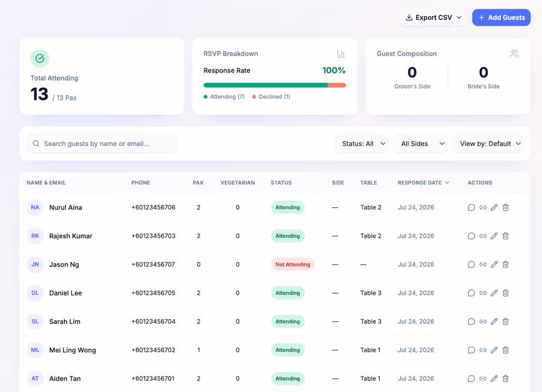Open message icon for Aiden Tan

coord(471,378)
